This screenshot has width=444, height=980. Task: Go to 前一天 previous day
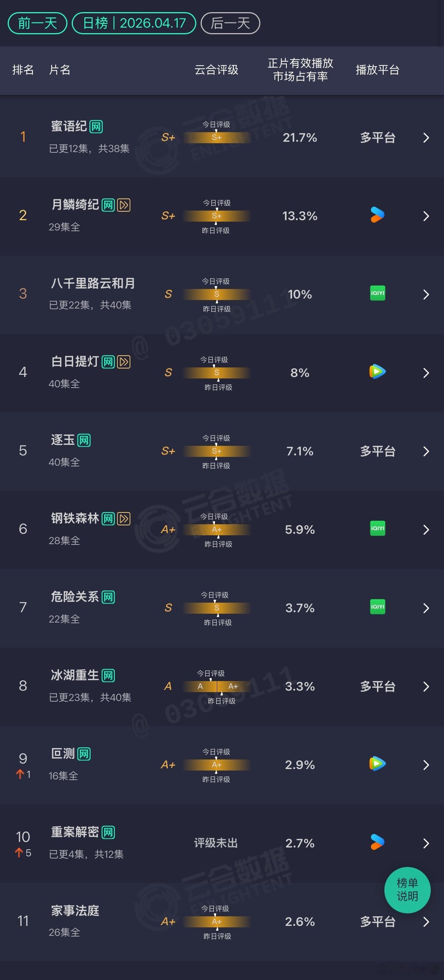(x=37, y=23)
